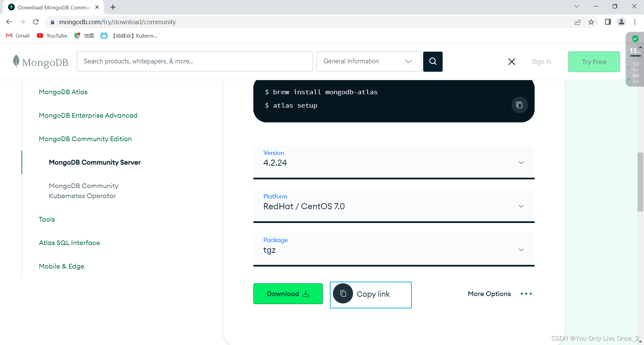Click the scrollbar down arrow
644x345 pixels.
click(640, 341)
